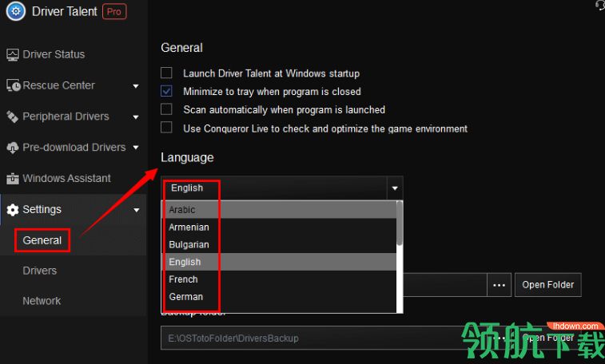
Task: Enable Launch Driver Talent at Windows startup
Action: coord(166,73)
